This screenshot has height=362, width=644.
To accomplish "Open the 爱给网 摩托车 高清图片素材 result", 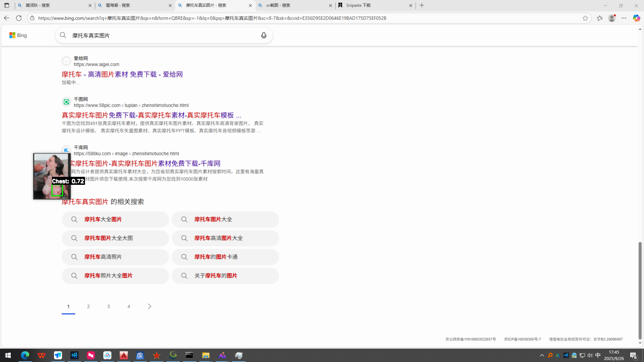I will pyautogui.click(x=122, y=74).
